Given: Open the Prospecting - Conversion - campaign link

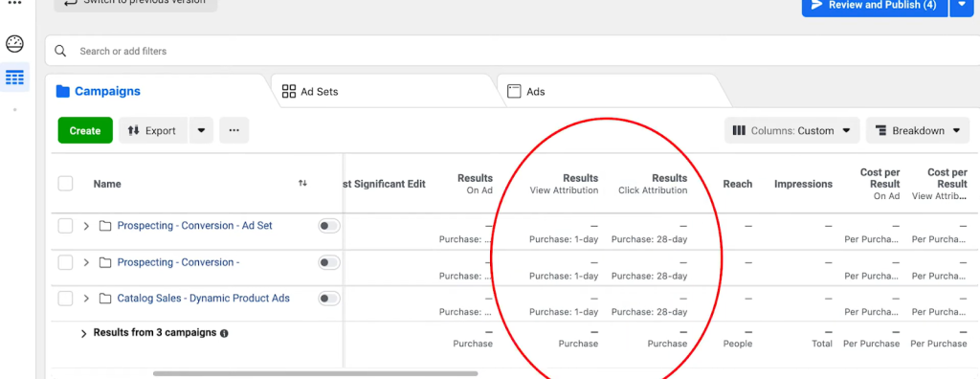Looking at the screenshot, I should 179,262.
